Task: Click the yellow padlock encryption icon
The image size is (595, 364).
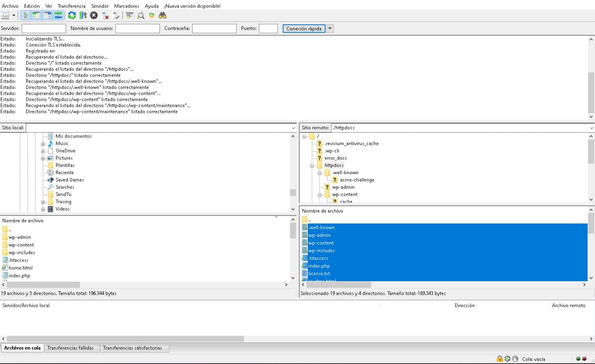Action: pos(500,359)
